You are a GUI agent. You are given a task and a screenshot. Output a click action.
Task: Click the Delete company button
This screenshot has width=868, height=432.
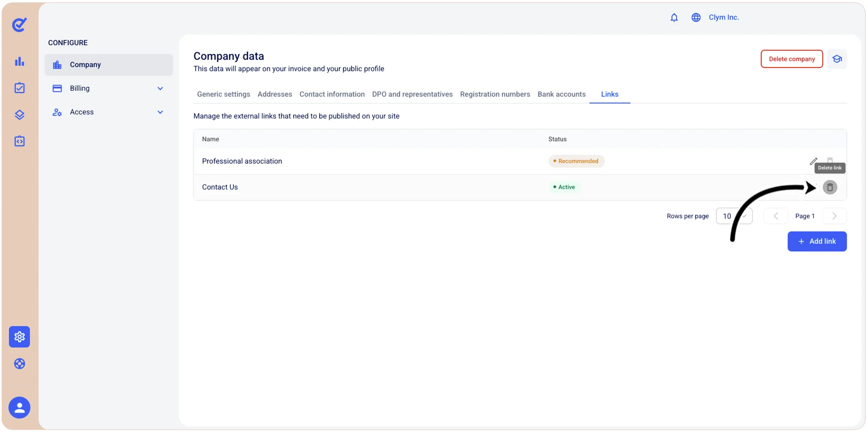(791, 59)
